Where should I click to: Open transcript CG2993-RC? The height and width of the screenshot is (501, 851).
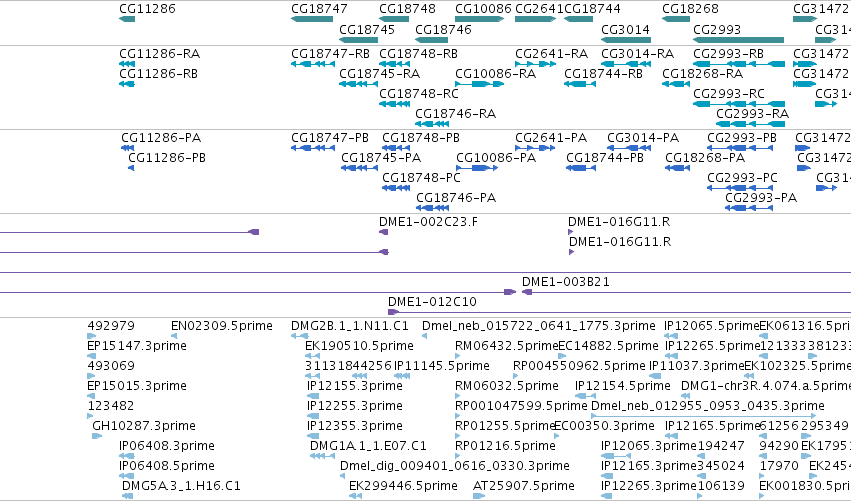pos(729,94)
